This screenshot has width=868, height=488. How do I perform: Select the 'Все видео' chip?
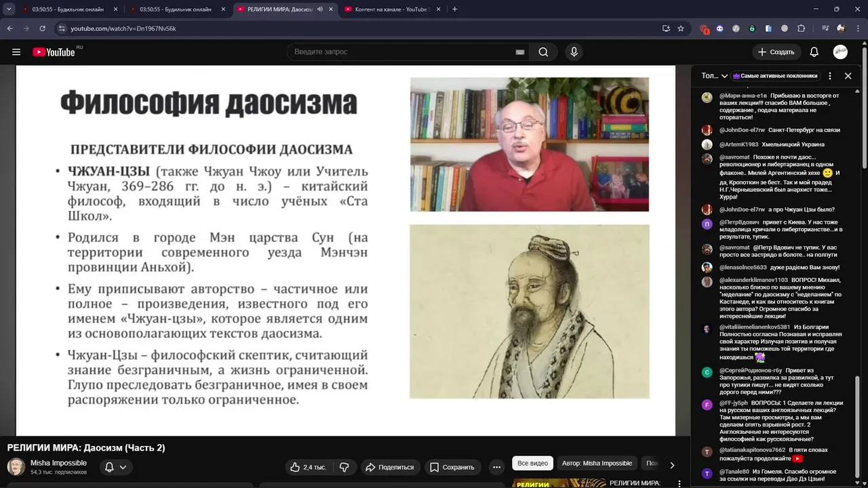532,463
